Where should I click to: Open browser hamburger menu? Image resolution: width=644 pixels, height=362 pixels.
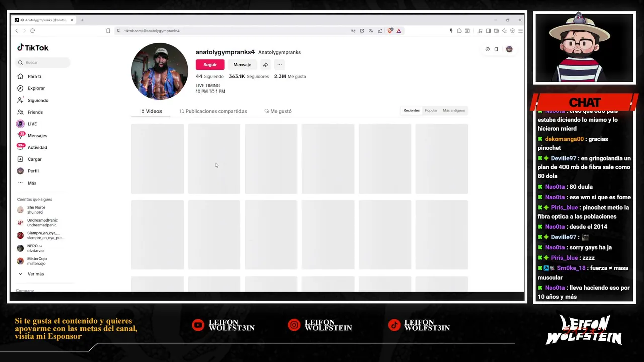[520, 31]
